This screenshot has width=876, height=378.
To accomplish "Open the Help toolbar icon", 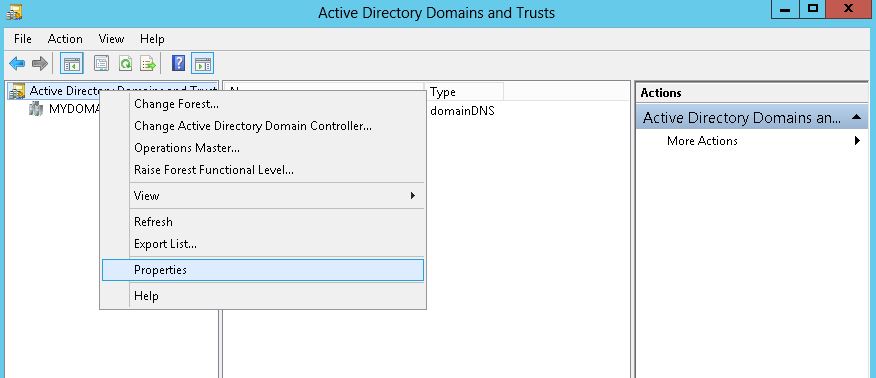I will pyautogui.click(x=178, y=63).
